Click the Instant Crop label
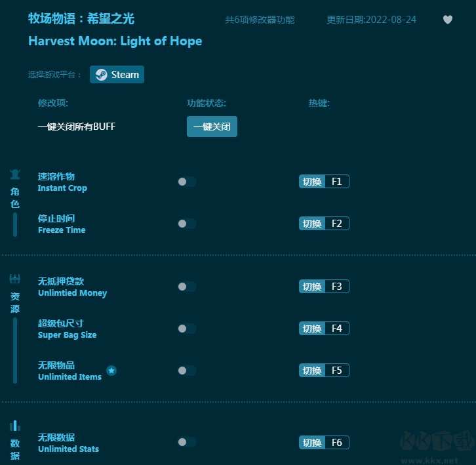The height and width of the screenshot is (465, 476). tap(62, 188)
